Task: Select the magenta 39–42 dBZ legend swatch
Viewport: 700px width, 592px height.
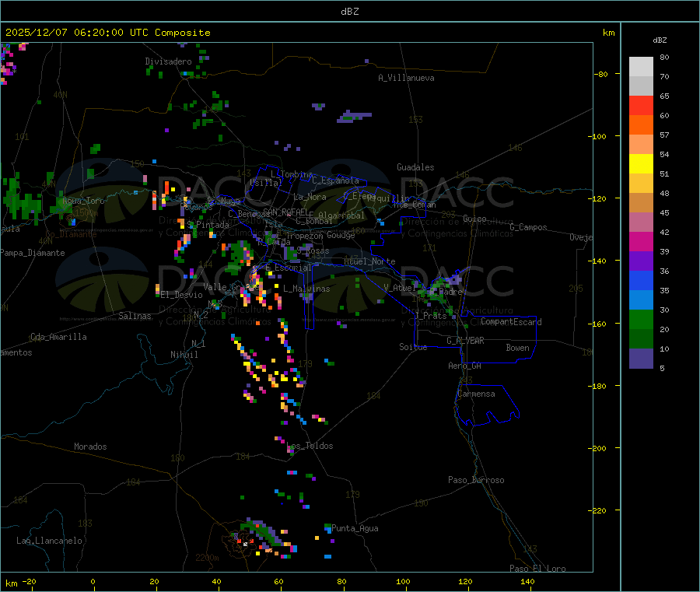Action: [x=641, y=241]
